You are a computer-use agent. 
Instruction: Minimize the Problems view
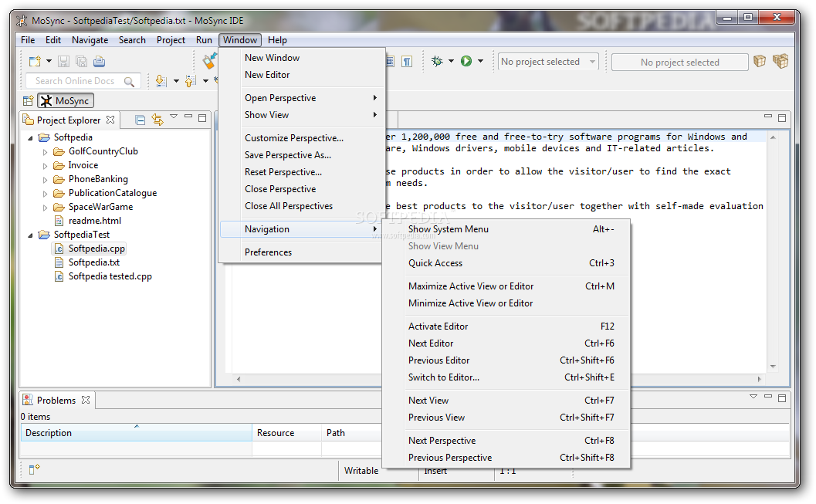(767, 397)
